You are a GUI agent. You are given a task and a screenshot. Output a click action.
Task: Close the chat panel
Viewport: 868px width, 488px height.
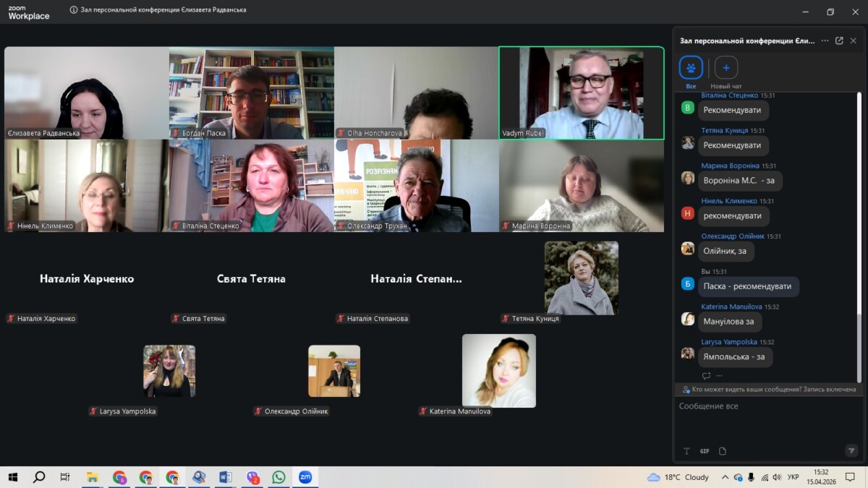click(854, 40)
